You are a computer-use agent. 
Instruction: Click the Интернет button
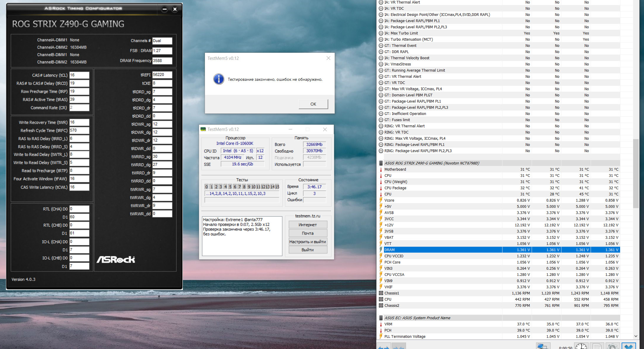(x=308, y=225)
